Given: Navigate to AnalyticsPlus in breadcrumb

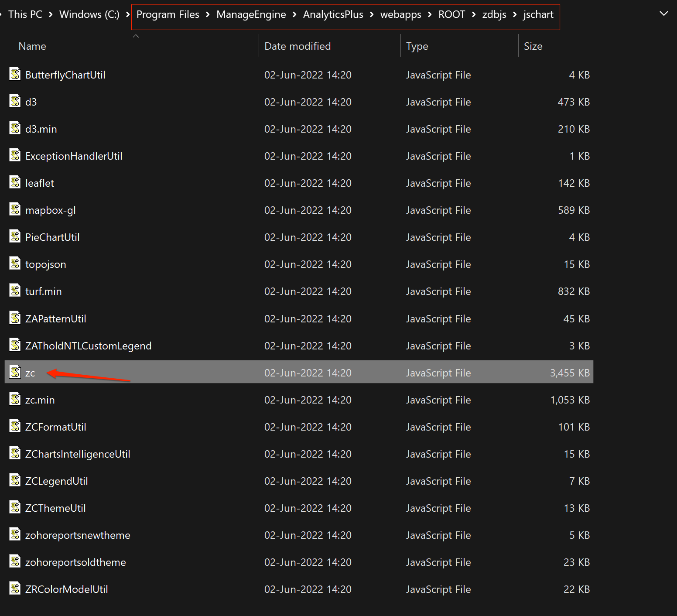Looking at the screenshot, I should [x=333, y=15].
